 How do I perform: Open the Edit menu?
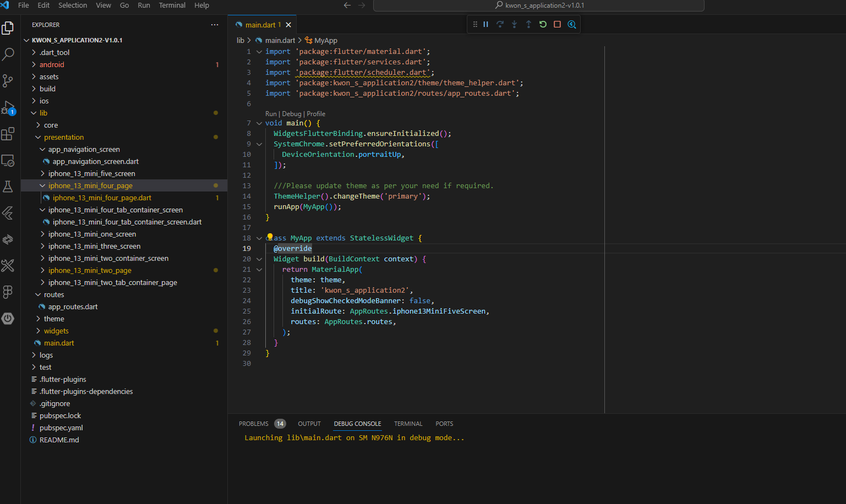pos(43,5)
